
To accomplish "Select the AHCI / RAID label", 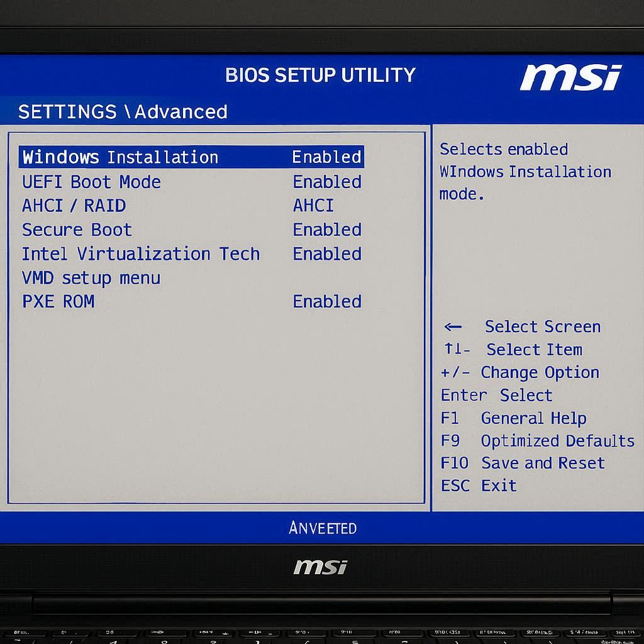I will 74,206.
